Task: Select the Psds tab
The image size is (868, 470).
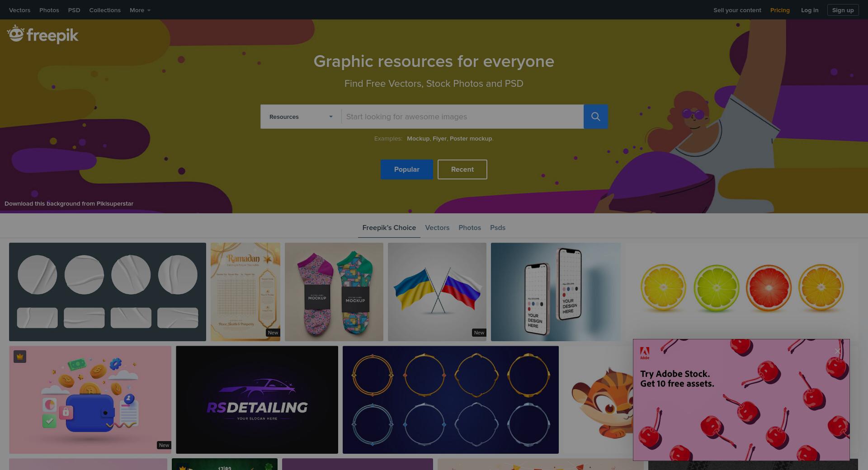Action: pos(498,228)
